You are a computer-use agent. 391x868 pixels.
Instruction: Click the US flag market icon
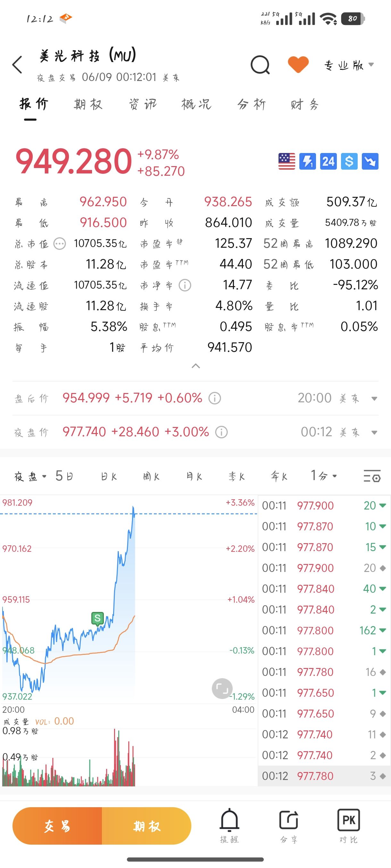pyautogui.click(x=287, y=161)
